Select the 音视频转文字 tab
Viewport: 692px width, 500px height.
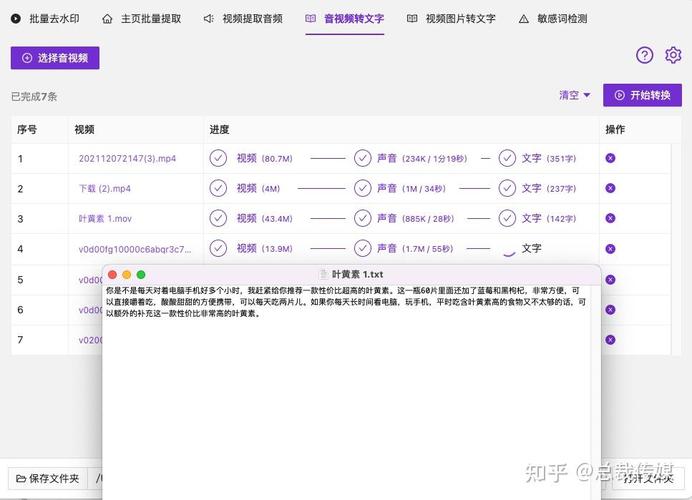(345, 19)
